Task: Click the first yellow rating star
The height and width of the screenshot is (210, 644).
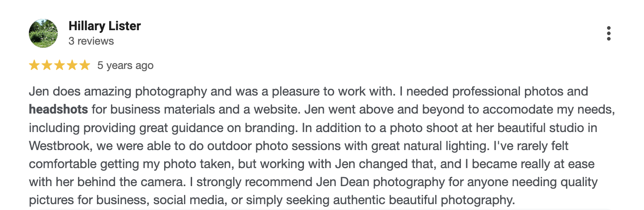Action: [34, 66]
